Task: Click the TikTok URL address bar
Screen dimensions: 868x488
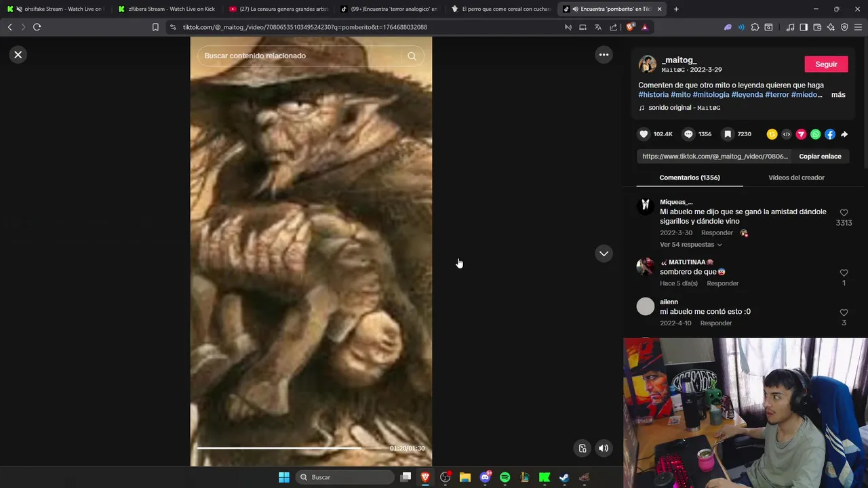Action: (x=366, y=27)
